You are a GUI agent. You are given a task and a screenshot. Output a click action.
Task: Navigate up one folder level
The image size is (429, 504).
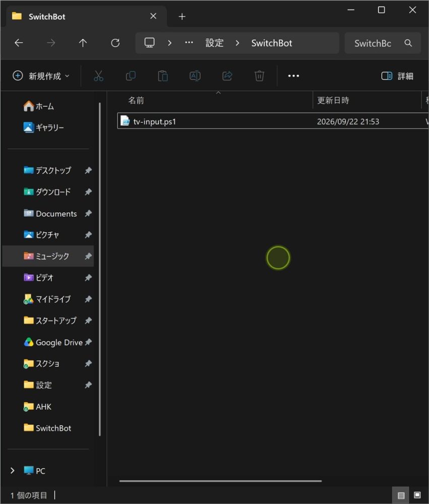pos(83,43)
